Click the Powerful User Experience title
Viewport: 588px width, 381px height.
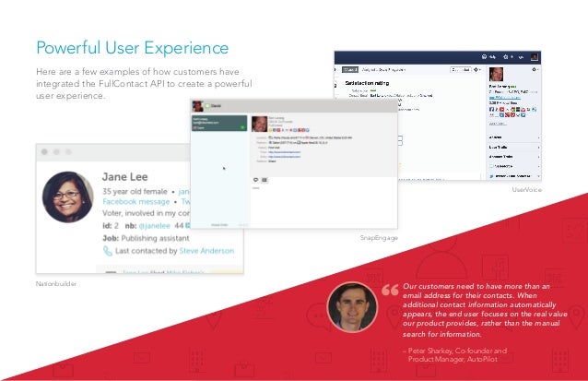133,48
